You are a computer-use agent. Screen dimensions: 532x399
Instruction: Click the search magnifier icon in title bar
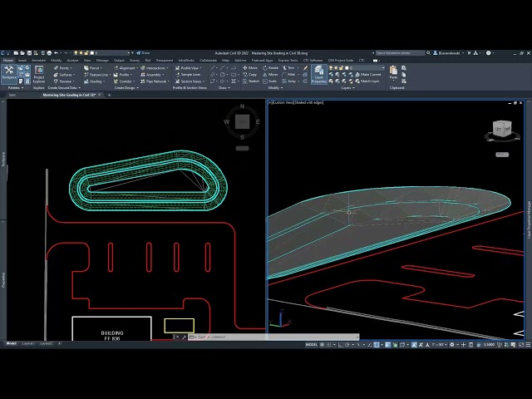tap(428, 53)
